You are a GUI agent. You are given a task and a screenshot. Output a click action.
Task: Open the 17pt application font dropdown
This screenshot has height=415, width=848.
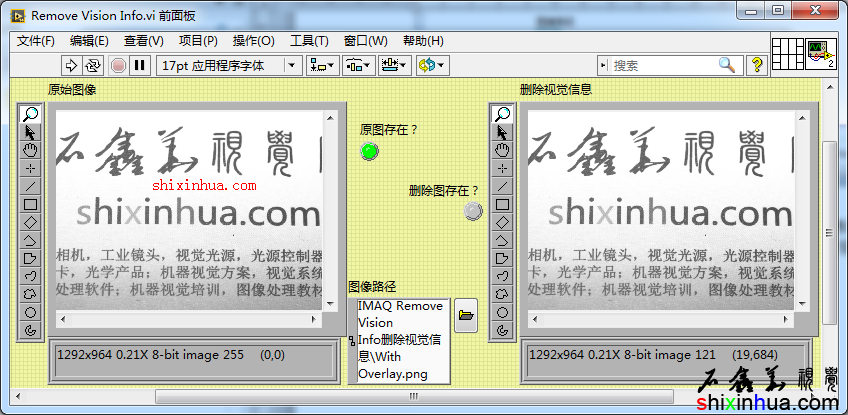click(x=229, y=65)
